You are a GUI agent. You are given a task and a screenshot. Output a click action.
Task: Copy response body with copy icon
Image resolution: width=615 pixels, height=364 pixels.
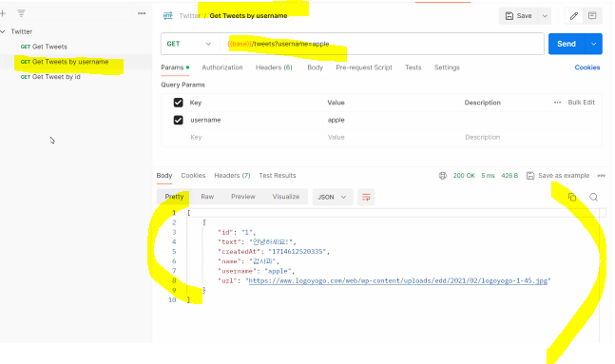(572, 197)
